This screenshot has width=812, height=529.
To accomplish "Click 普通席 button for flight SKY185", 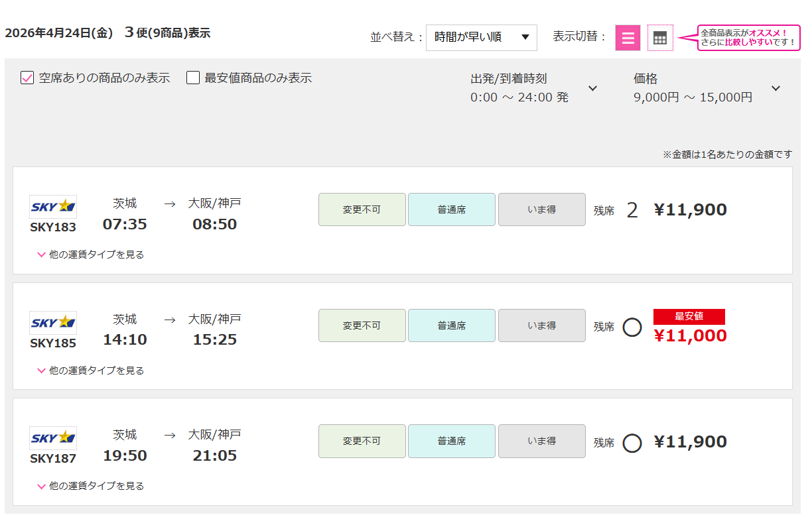I will pyautogui.click(x=451, y=325).
